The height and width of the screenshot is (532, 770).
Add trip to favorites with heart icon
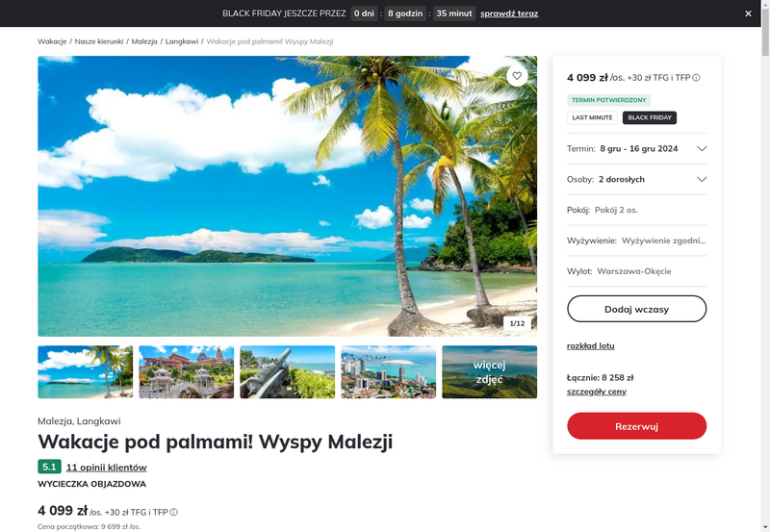point(517,76)
